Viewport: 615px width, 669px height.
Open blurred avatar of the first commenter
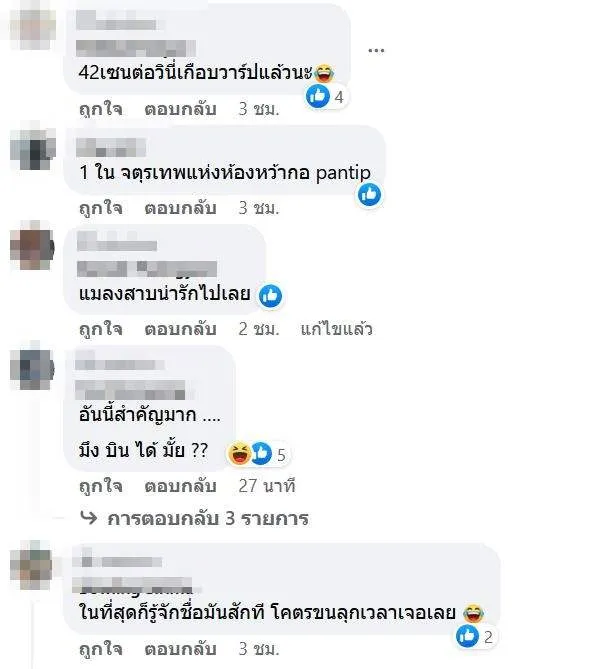coord(33,26)
